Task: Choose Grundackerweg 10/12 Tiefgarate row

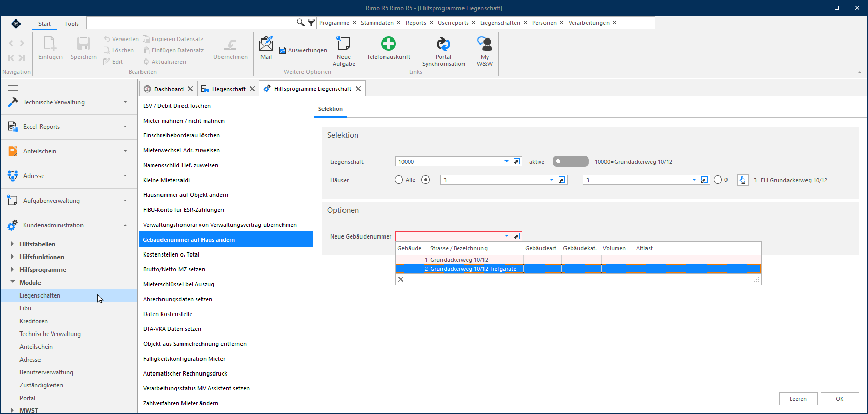Action: (578, 269)
